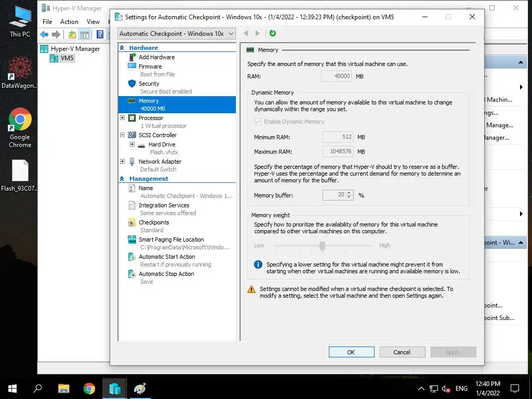
Task: Click the Forward arrow in Hyper-V Manager toolbar
Action: (56, 34)
